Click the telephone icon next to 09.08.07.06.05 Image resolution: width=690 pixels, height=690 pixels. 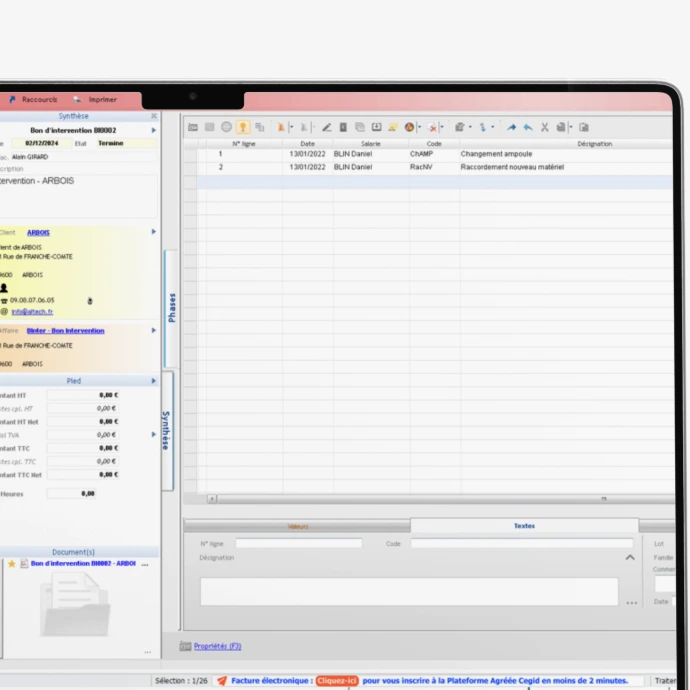tap(4, 301)
